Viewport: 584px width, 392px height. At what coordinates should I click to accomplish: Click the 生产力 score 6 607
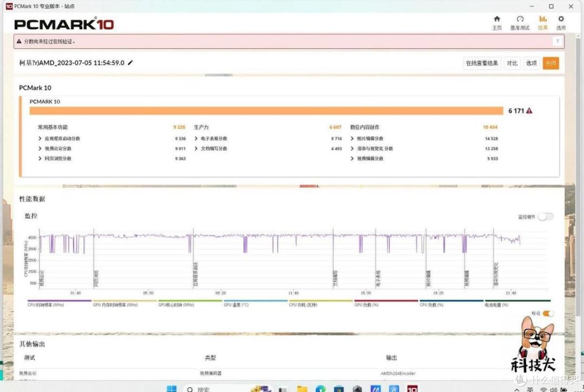pyautogui.click(x=335, y=127)
